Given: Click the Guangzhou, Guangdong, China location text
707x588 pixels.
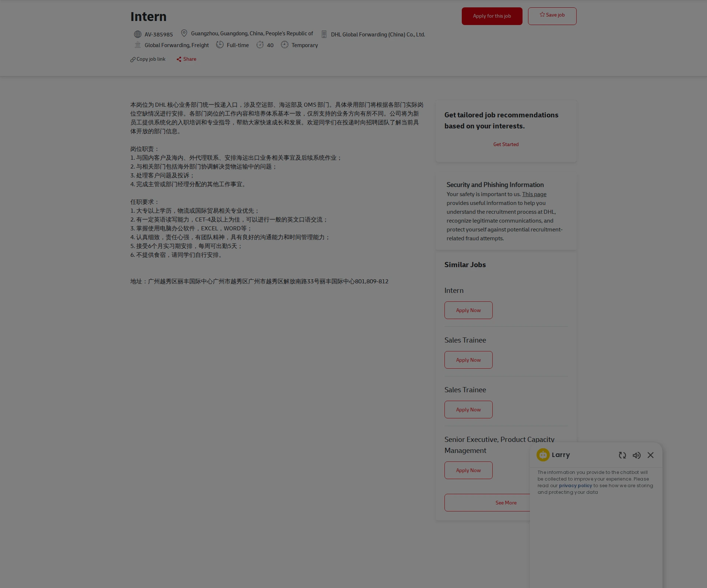Looking at the screenshot, I should pos(252,33).
